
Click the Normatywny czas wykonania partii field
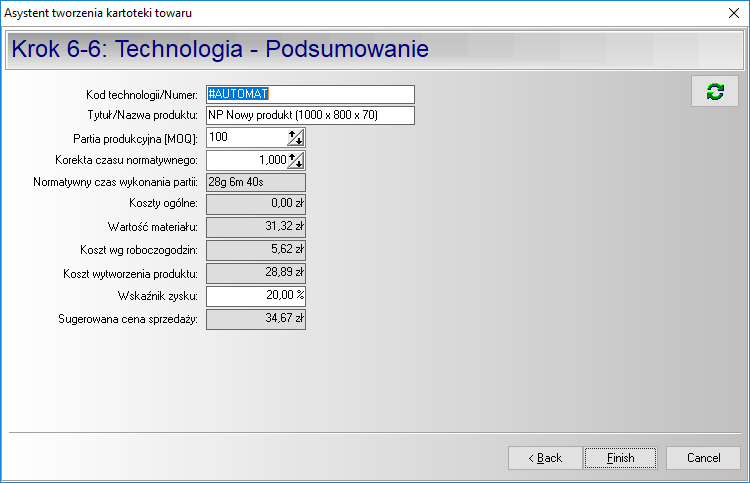pyautogui.click(x=255, y=182)
